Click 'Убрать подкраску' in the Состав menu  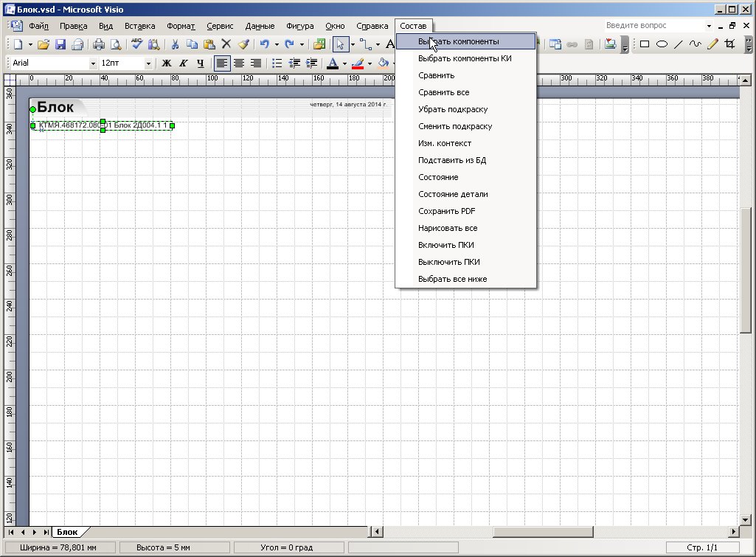(465, 109)
